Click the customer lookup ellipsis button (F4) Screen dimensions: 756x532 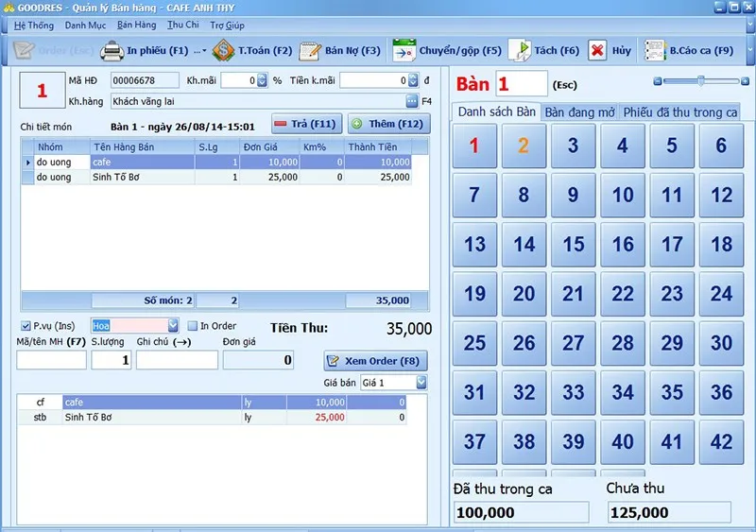pyautogui.click(x=412, y=101)
